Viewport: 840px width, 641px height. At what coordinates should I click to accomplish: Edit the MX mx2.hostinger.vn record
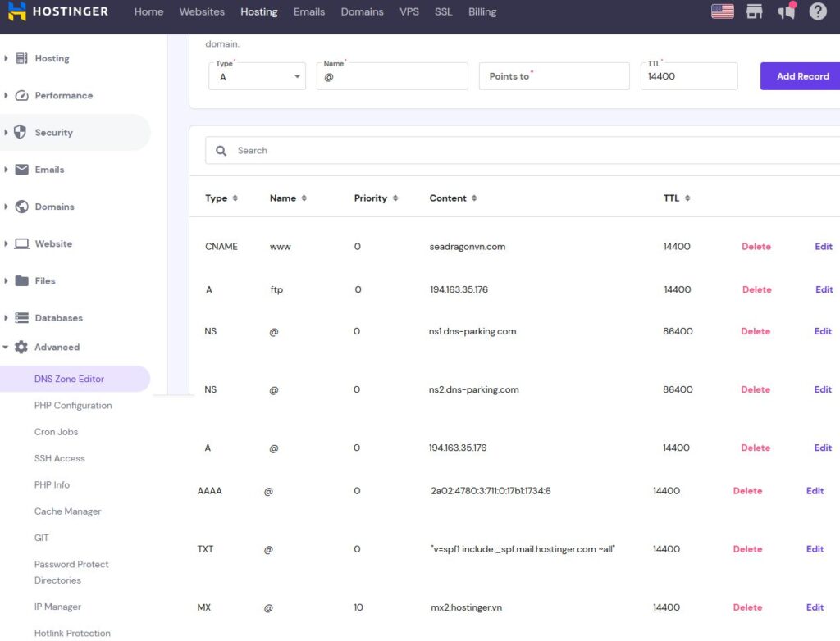815,607
